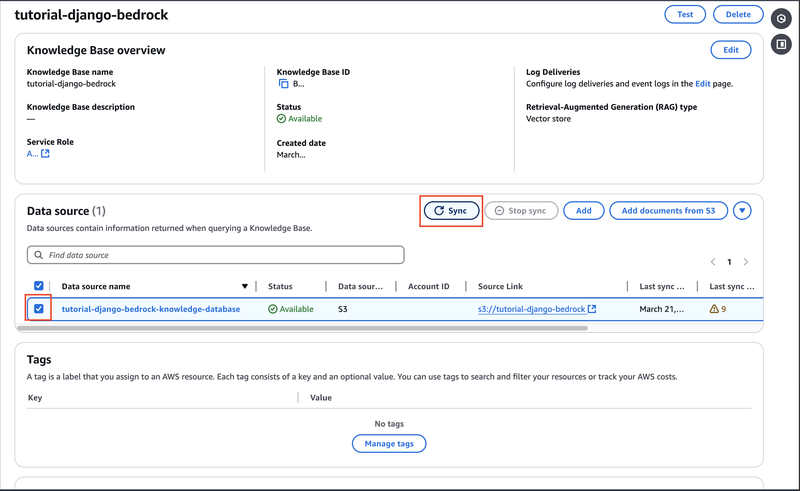The width and height of the screenshot is (800, 491).
Task: Sort by Data source name arrow
Action: (245, 286)
